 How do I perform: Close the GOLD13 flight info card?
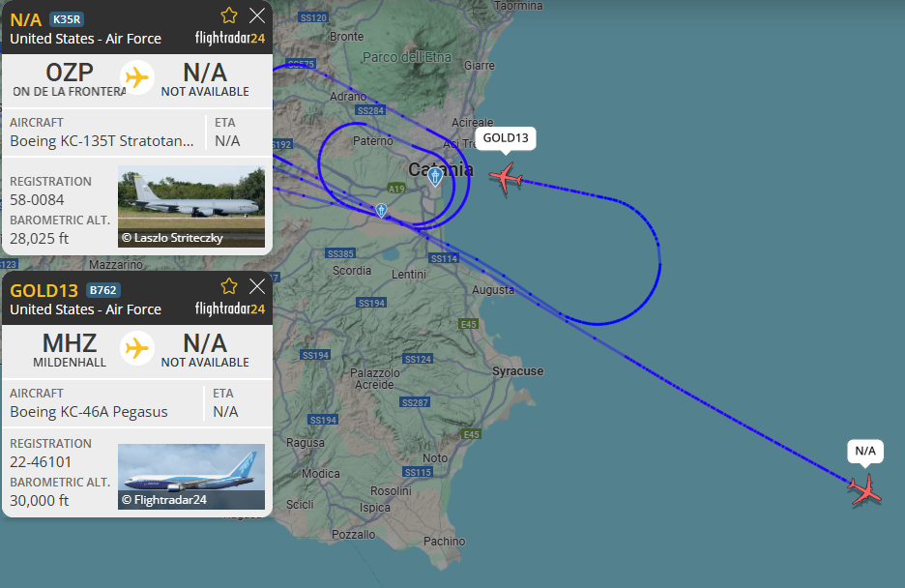(x=257, y=286)
